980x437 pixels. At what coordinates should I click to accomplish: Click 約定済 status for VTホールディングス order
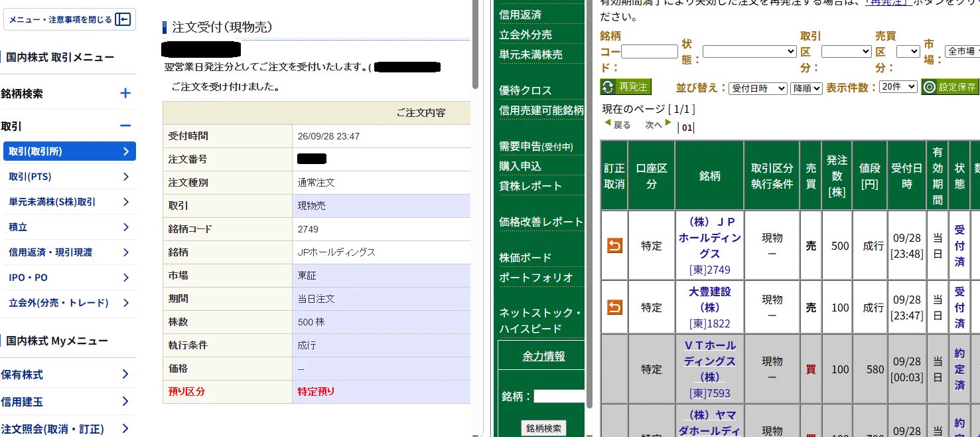pyautogui.click(x=959, y=369)
